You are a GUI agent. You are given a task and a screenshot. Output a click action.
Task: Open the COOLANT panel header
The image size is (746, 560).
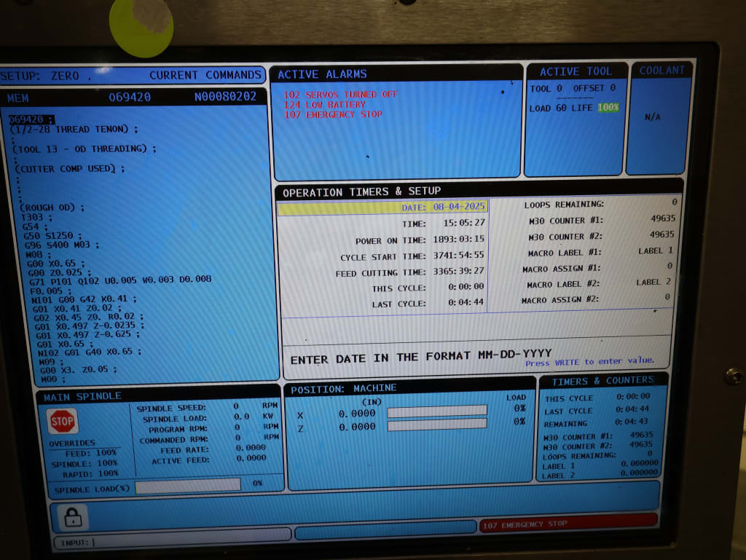click(661, 71)
